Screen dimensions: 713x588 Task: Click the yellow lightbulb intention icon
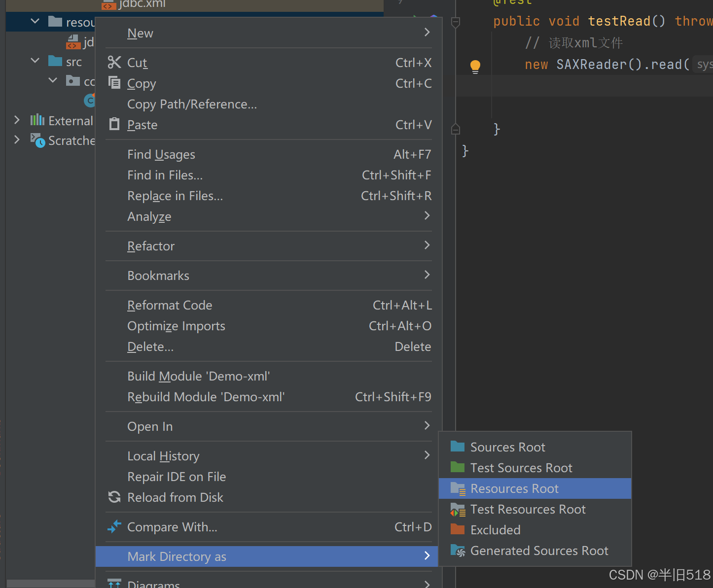tap(475, 67)
